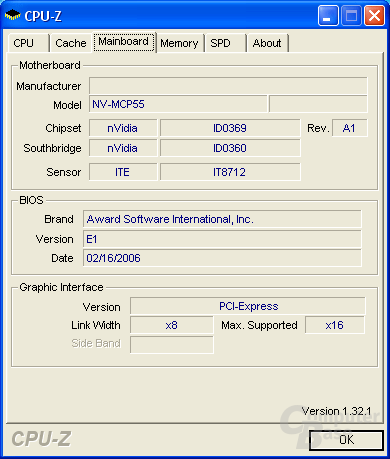Open the SPD tab
The height and width of the screenshot is (459, 390).
225,43
